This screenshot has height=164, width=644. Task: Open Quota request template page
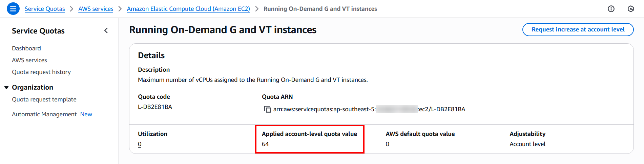tap(44, 99)
